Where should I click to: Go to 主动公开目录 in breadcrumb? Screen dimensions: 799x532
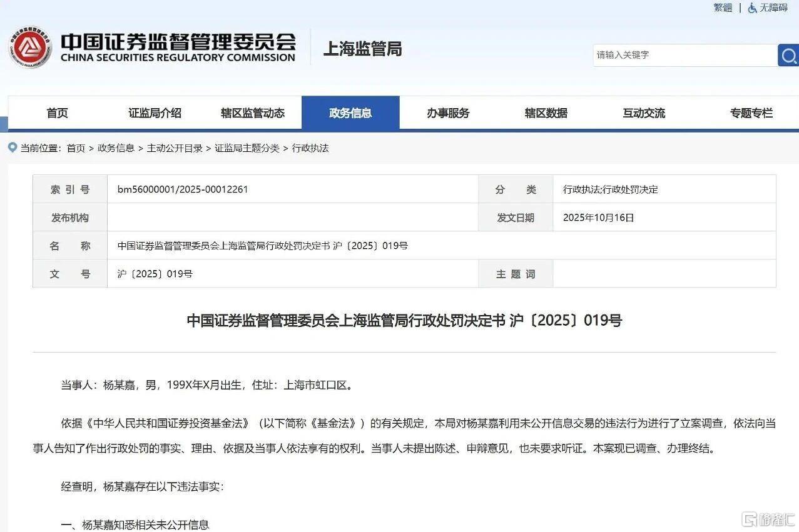(175, 148)
